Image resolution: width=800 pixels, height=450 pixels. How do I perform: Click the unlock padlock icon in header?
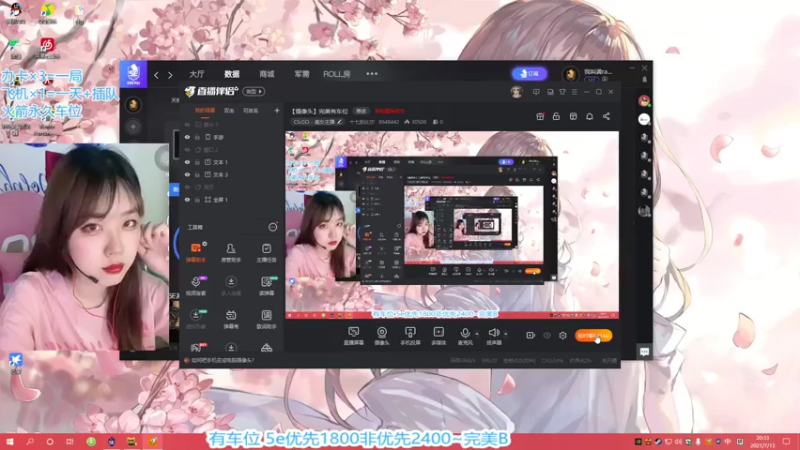pyautogui.click(x=556, y=116)
